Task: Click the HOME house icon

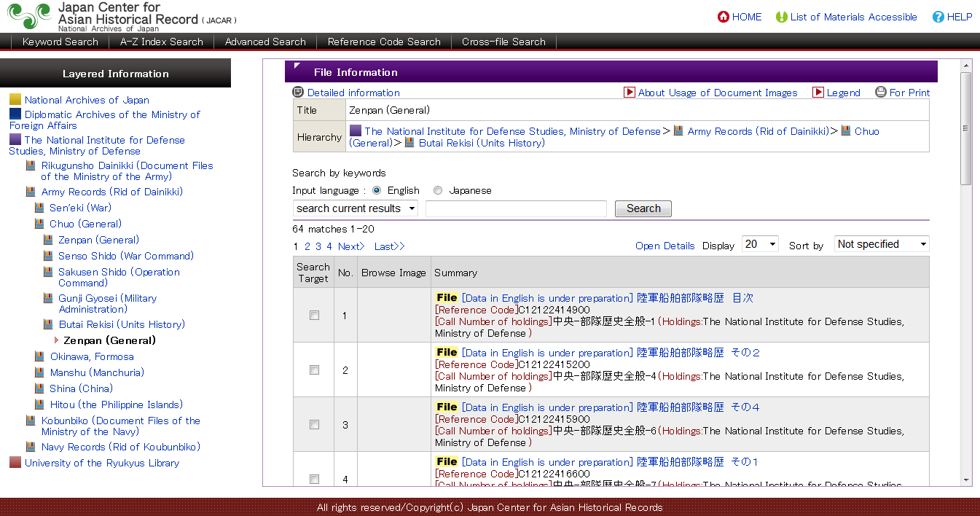Action: click(x=724, y=17)
